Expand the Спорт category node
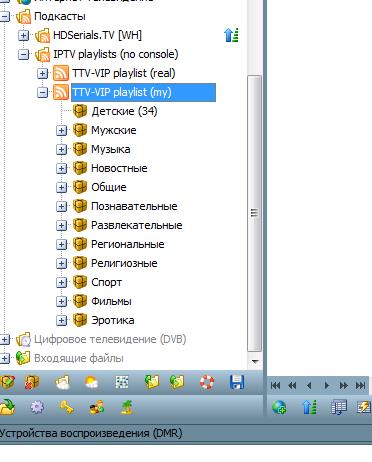 pos(61,282)
